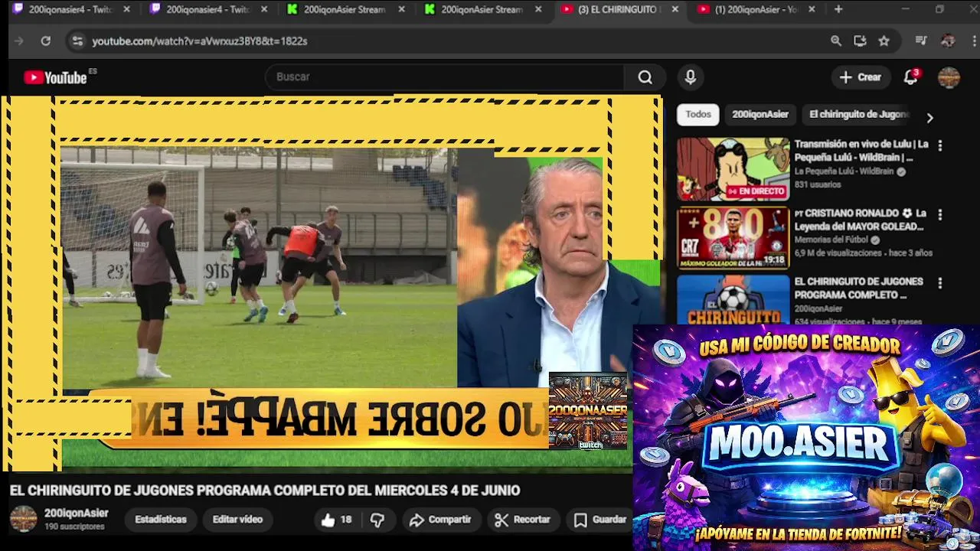980x551 pixels.
Task: Open 'CRISTIANO RONALDO La Leyenda' title
Action: click(x=860, y=220)
